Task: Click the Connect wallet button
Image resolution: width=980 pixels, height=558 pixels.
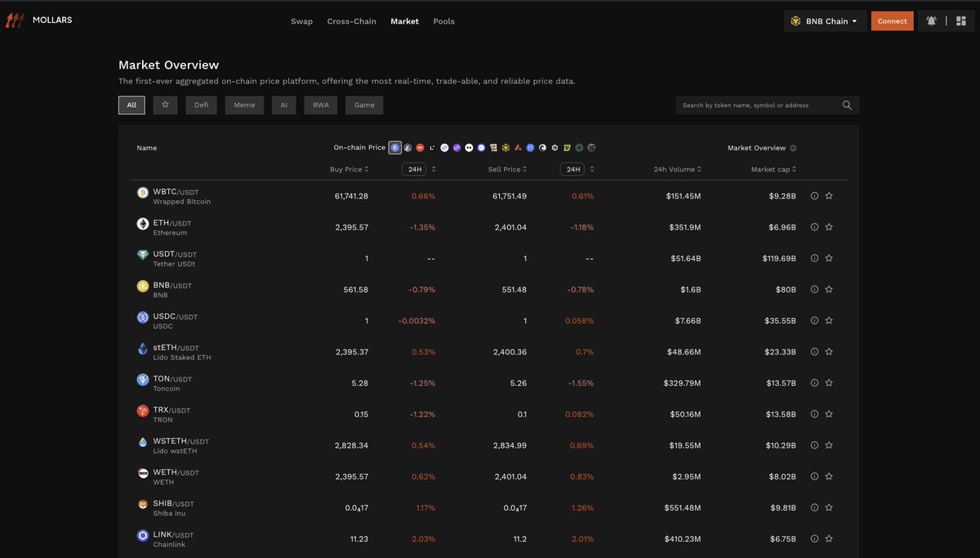Action: [x=892, y=21]
